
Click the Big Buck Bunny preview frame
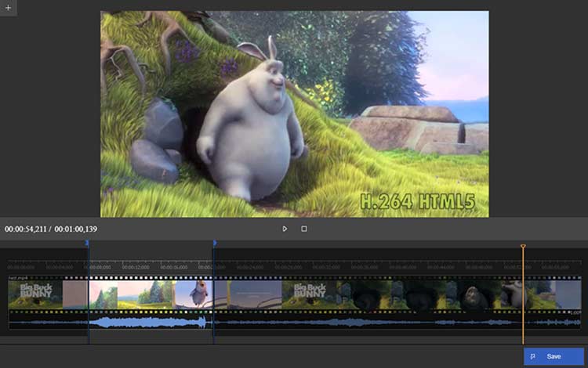[x=294, y=114]
